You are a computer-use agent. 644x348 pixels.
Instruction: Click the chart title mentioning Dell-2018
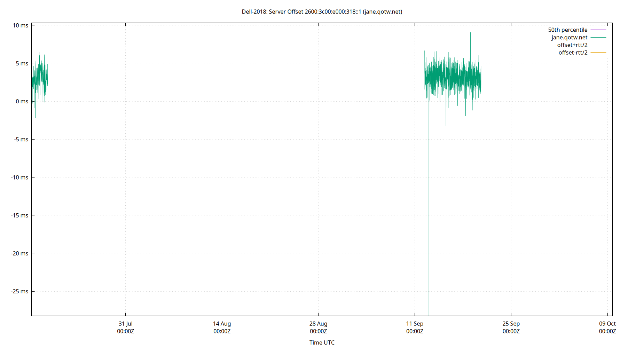[x=322, y=11]
